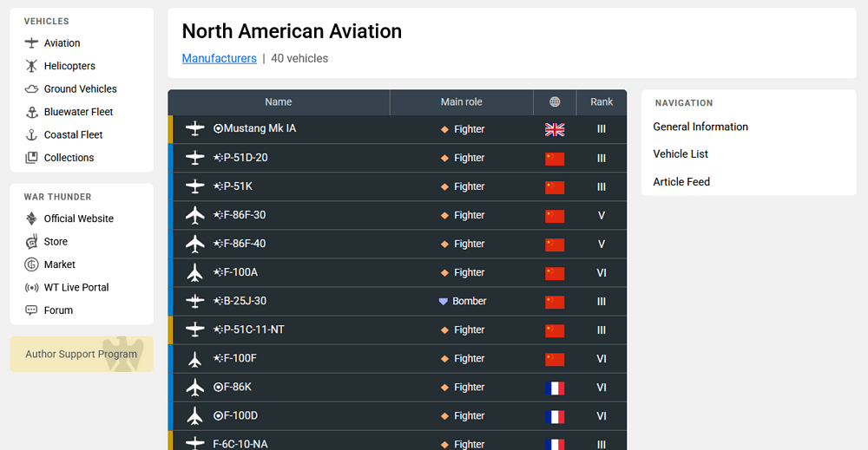868x450 pixels.
Task: Click the globe nation column header icon
Action: [x=555, y=101]
